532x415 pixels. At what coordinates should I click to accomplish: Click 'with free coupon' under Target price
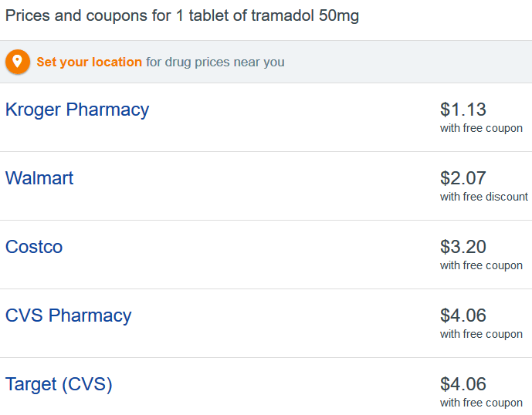coord(481,403)
